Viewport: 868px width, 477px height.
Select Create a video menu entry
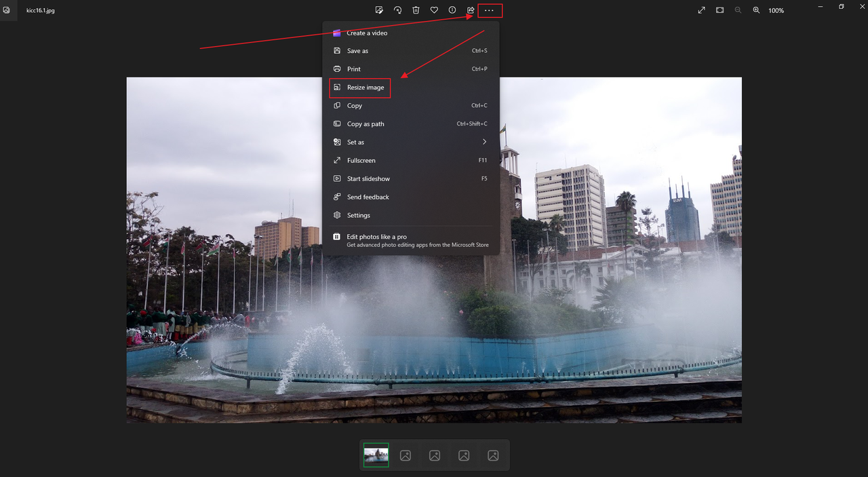(411, 33)
